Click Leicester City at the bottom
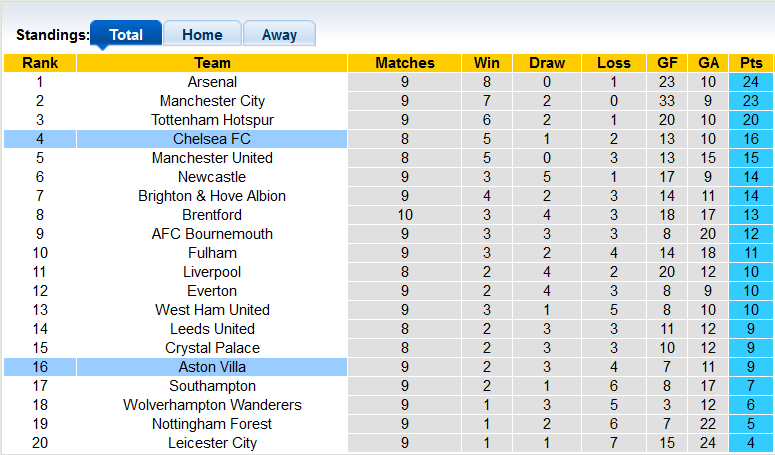Screen dimensions: 775x455 click(x=212, y=443)
